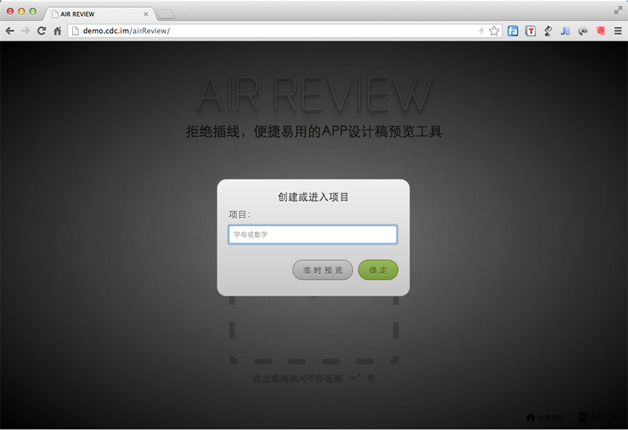This screenshot has height=430, width=628.
Task: Close the browser window with red button
Action: [x=10, y=12]
